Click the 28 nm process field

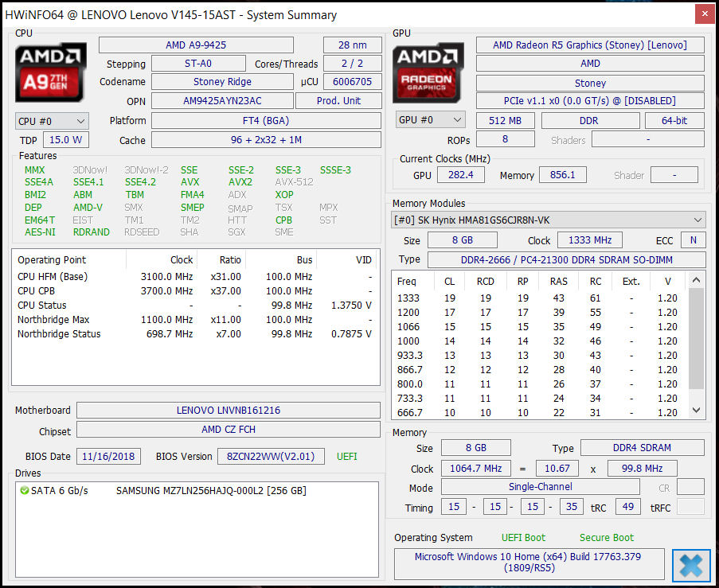click(352, 45)
